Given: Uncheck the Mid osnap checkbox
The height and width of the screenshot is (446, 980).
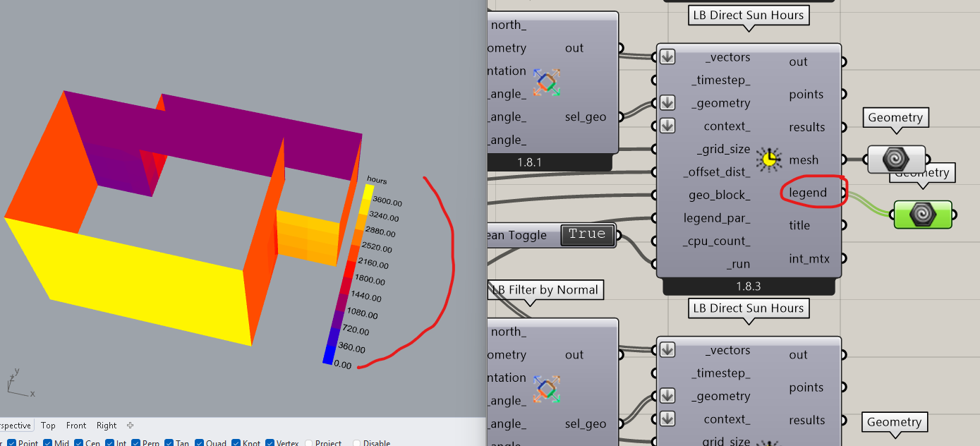Looking at the screenshot, I should click(48, 443).
